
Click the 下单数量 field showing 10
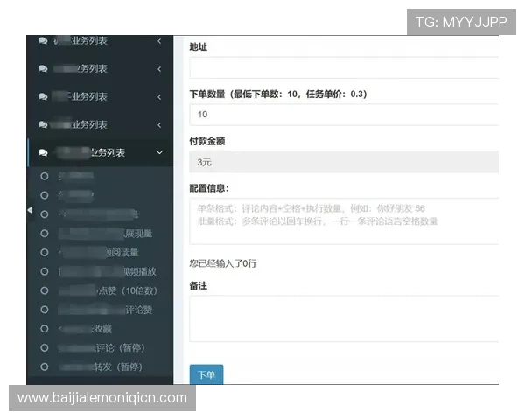(x=344, y=115)
